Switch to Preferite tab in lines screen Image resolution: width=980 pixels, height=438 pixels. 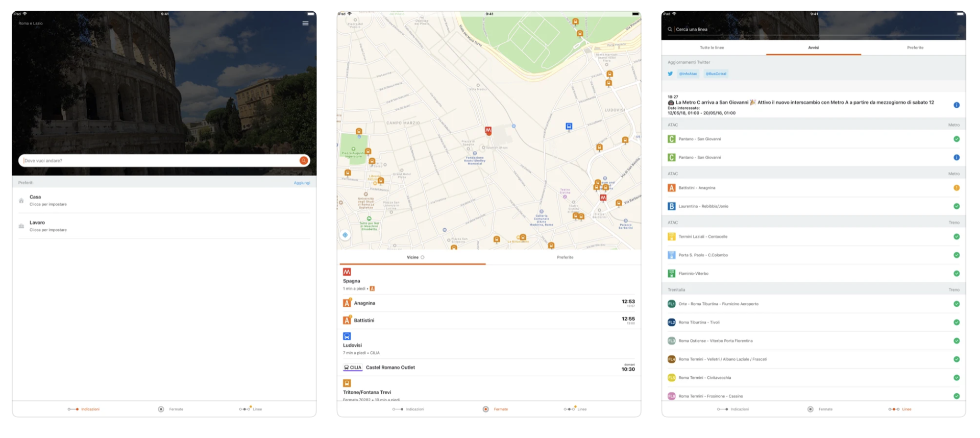point(915,47)
